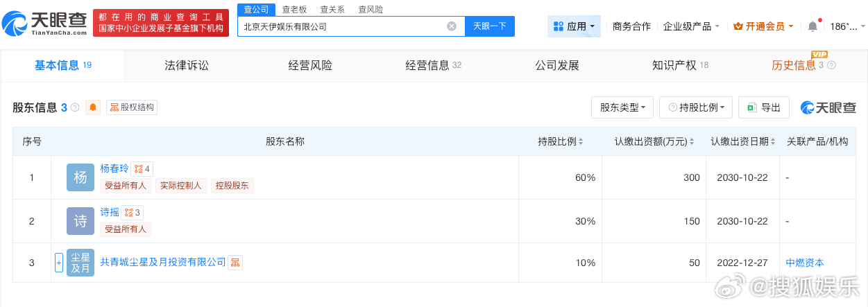Viewport: 868px width, 307px height.
Task: Click help icon beside 历史信息 tab
Action: 831,65
